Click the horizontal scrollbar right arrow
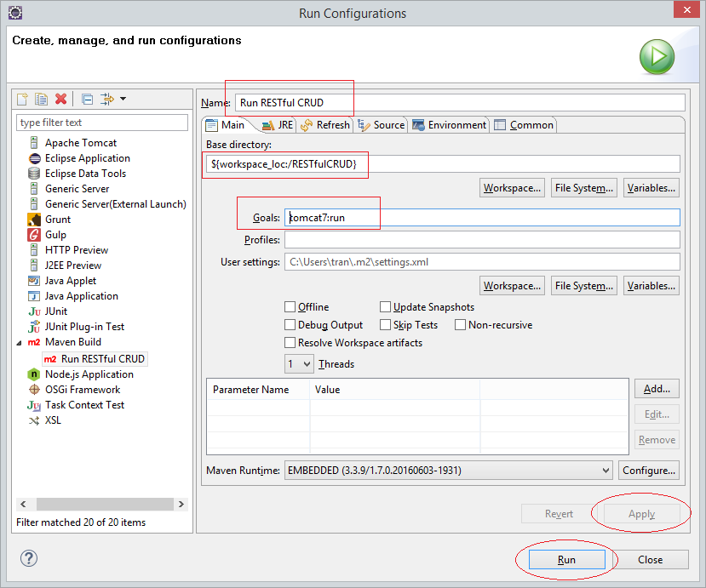 [x=181, y=505]
